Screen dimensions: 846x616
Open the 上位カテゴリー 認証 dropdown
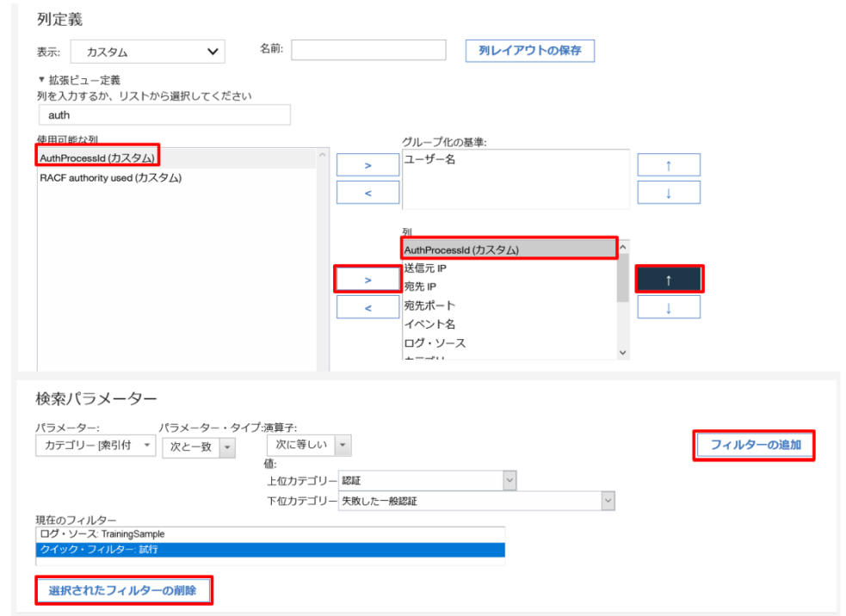click(x=428, y=481)
